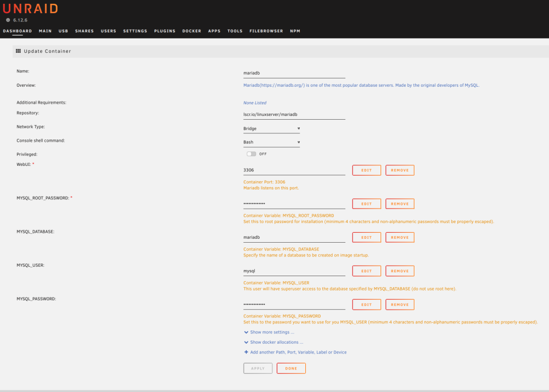Click Edit for MYSQL_ROOT_PASSWORD

(367, 204)
